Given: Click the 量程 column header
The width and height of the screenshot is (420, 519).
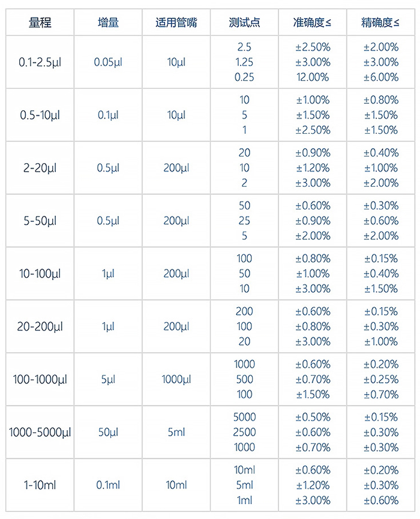Looking at the screenshot, I should click(x=40, y=23).
